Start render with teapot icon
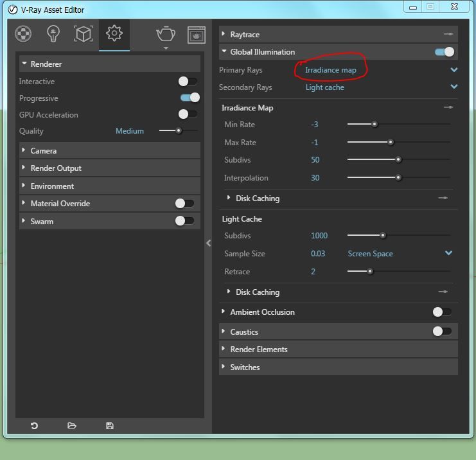476x460 pixels. click(x=166, y=34)
